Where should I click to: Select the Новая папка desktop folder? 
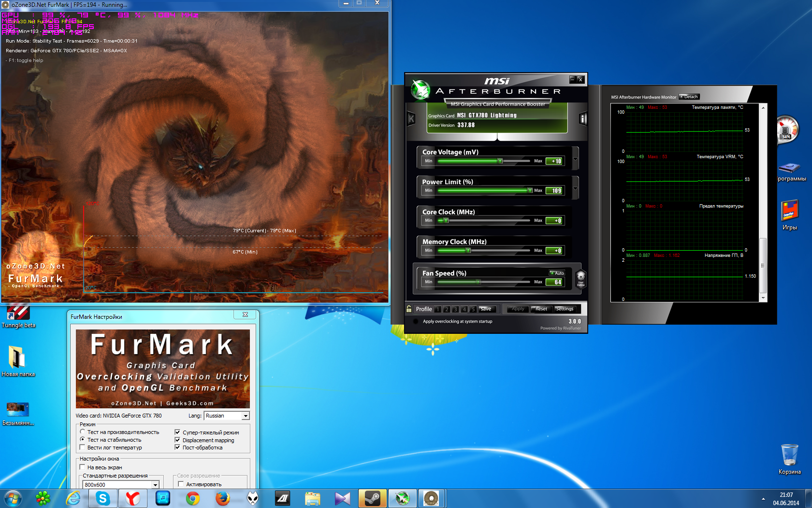[18, 361]
